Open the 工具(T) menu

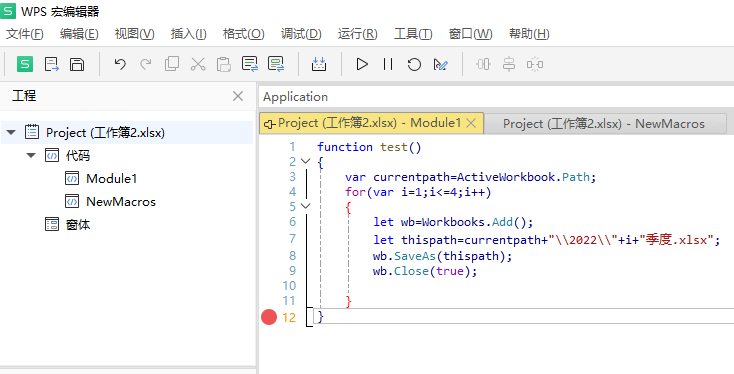[413, 34]
